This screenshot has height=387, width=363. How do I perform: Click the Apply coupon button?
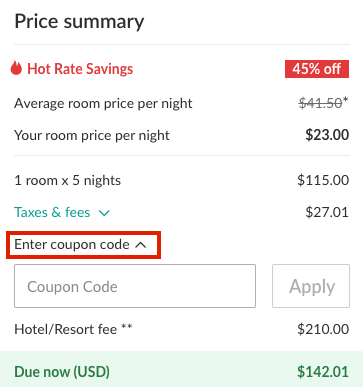click(x=311, y=286)
